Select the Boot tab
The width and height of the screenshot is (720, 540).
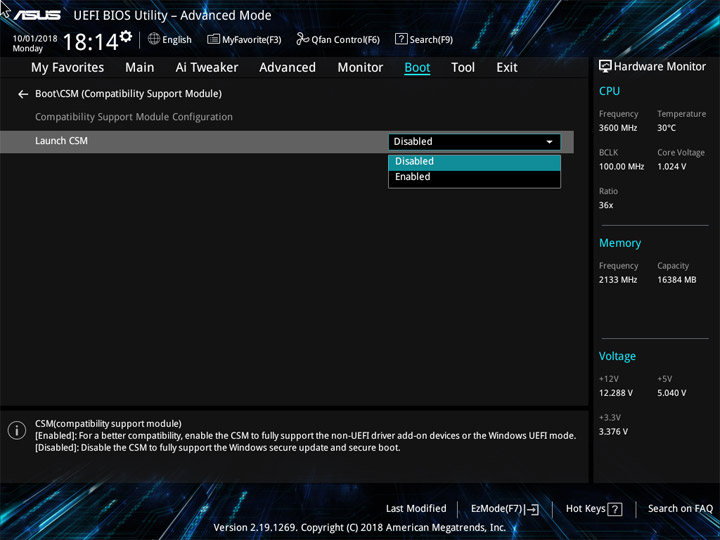click(x=417, y=68)
